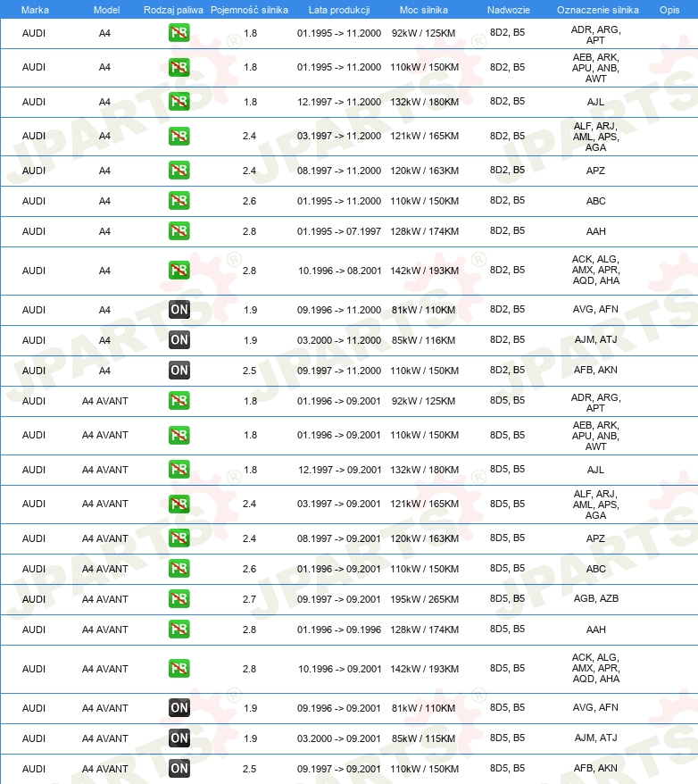Select the date cell '10.1996 -> 08.2001'

click(x=340, y=271)
